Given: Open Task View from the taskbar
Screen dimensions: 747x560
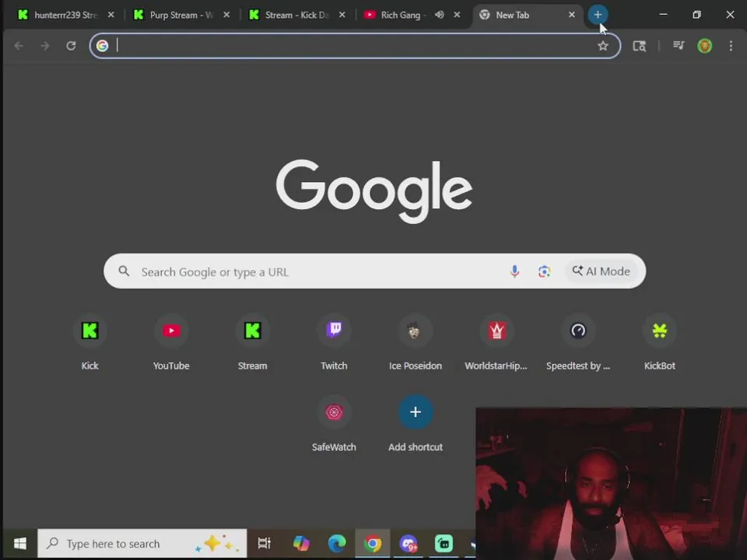Looking at the screenshot, I should click(x=264, y=544).
